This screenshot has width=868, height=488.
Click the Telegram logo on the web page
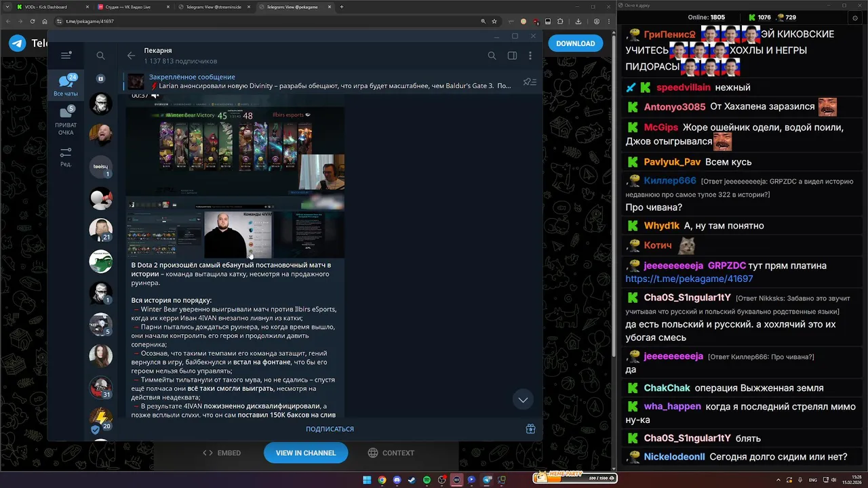[x=17, y=43]
